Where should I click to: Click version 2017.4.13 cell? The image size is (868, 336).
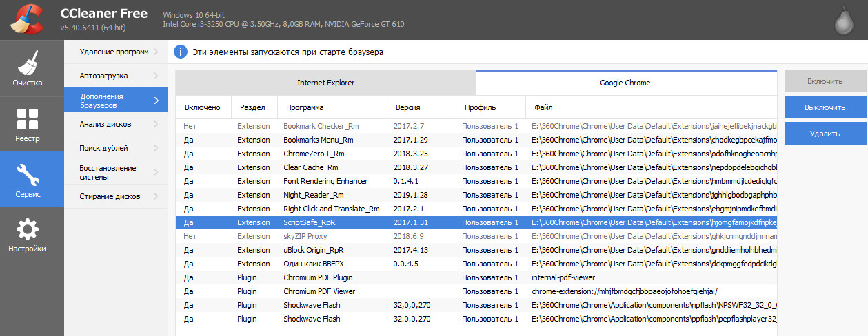[x=411, y=250]
